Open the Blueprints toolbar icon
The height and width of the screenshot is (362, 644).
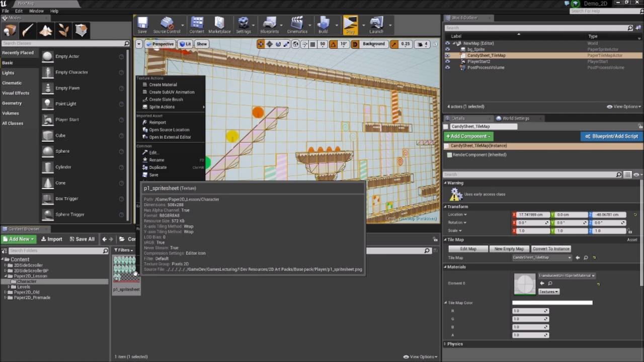(x=270, y=25)
